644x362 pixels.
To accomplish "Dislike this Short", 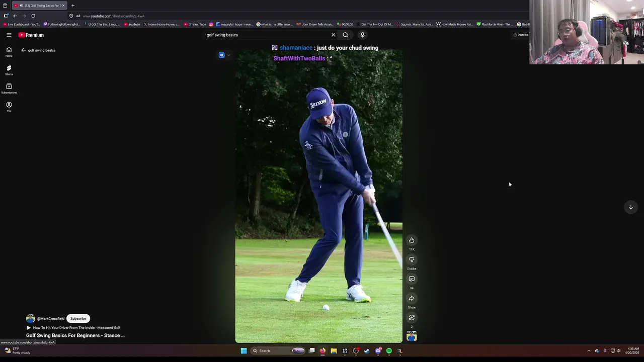I will 412,259.
